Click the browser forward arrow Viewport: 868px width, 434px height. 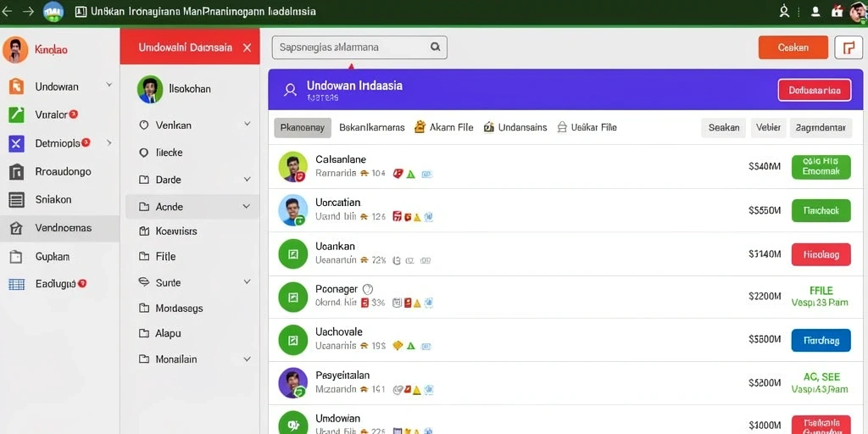(x=28, y=11)
